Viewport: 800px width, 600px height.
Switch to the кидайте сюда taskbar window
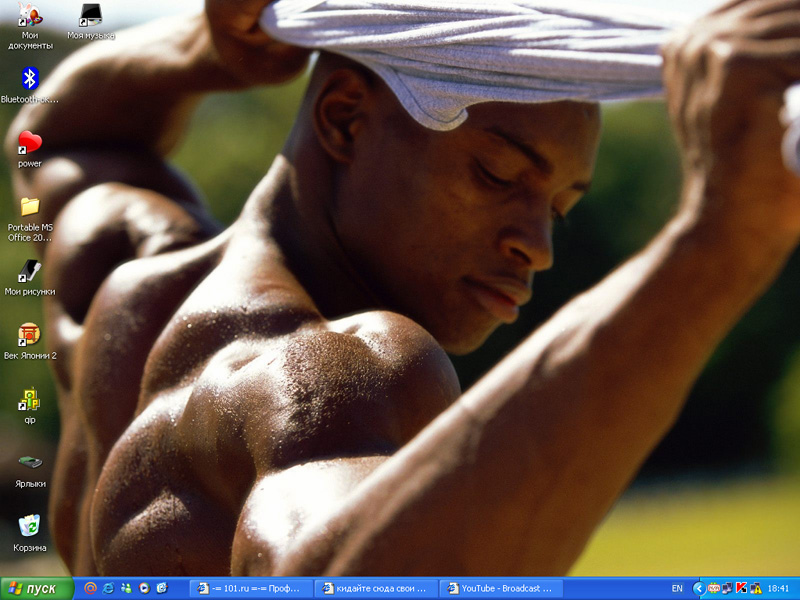[x=376, y=589]
